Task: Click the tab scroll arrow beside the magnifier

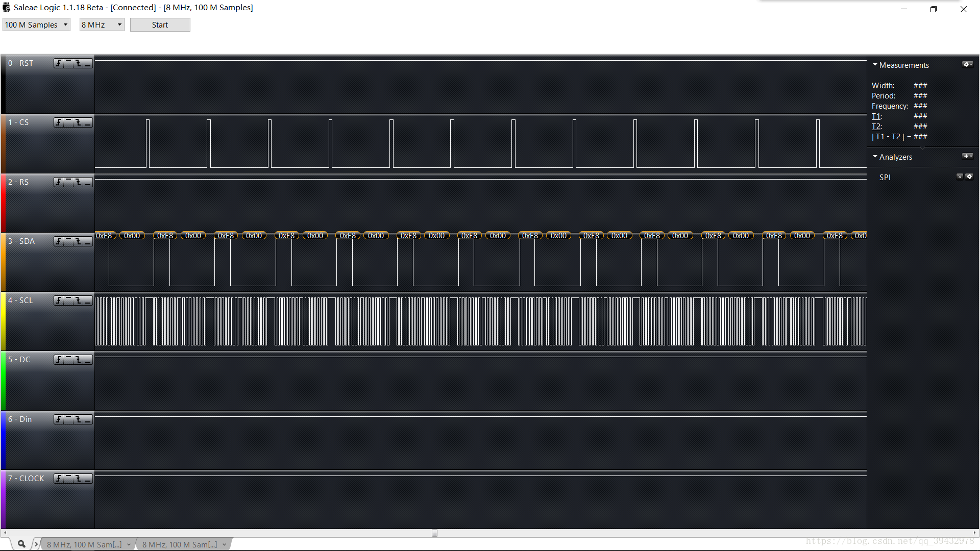Action: pos(36,544)
